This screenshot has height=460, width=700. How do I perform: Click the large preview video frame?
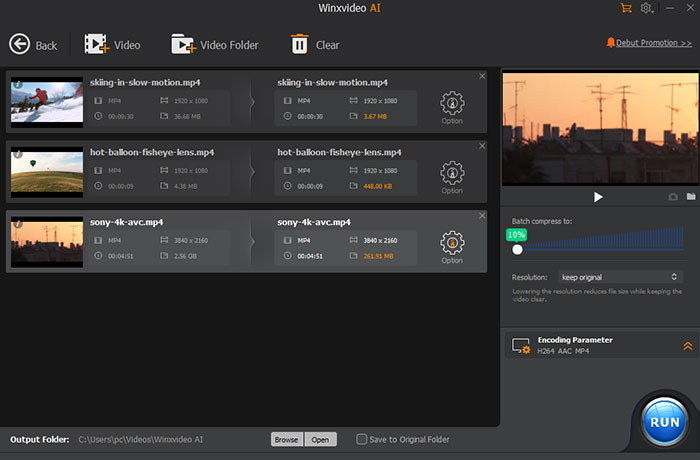point(600,129)
